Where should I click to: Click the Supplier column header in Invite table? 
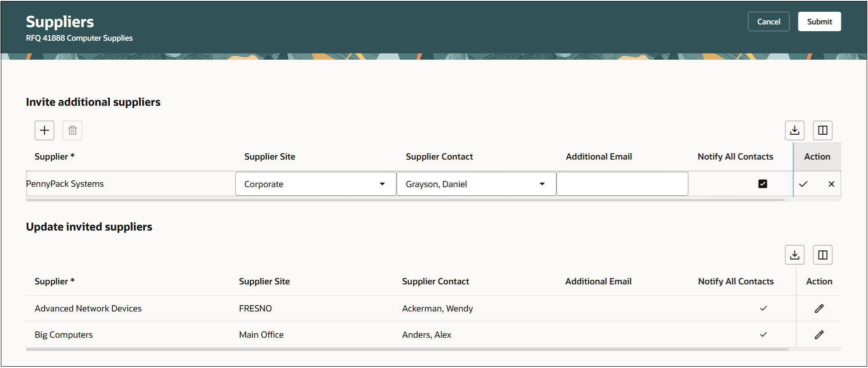point(55,156)
